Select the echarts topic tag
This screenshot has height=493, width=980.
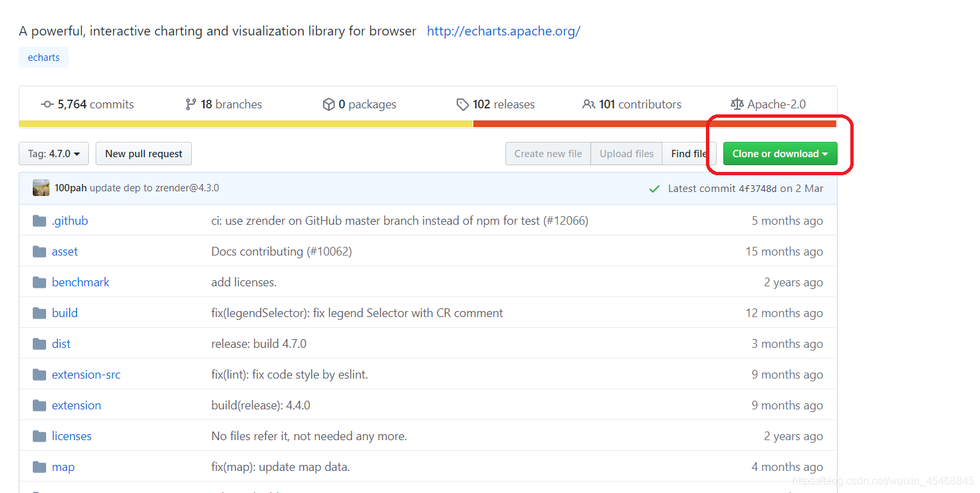43,58
